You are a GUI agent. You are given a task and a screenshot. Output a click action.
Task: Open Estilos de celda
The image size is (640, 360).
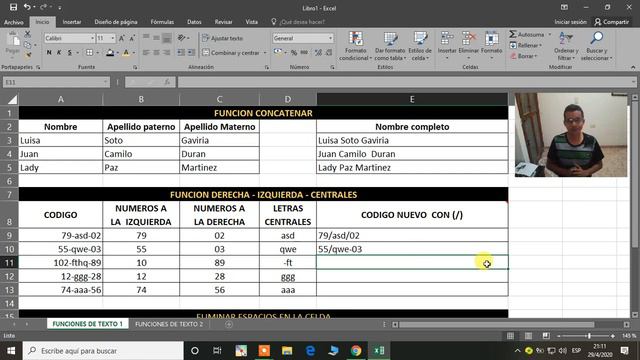point(420,46)
